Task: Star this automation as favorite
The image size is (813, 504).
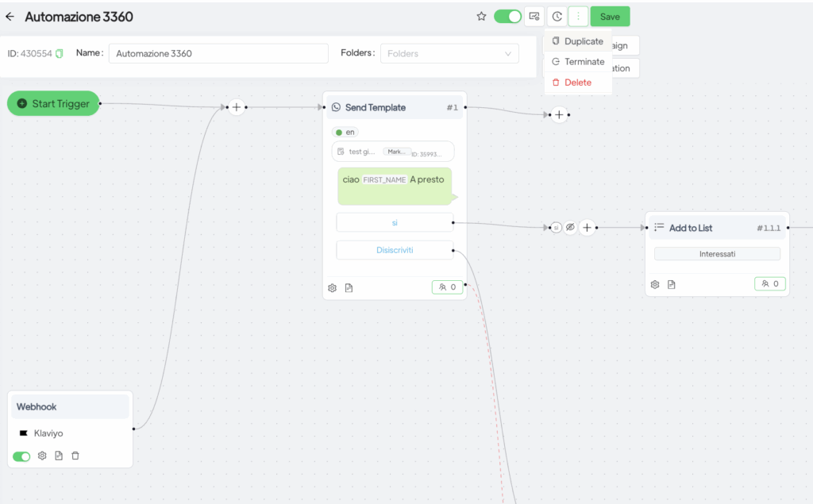Action: click(x=481, y=17)
